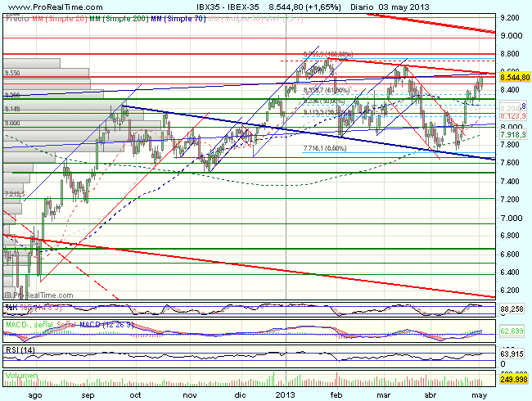The width and height of the screenshot is (532, 401).
Task: Click the blue 7.918,3 price tag
Action: (x=511, y=133)
